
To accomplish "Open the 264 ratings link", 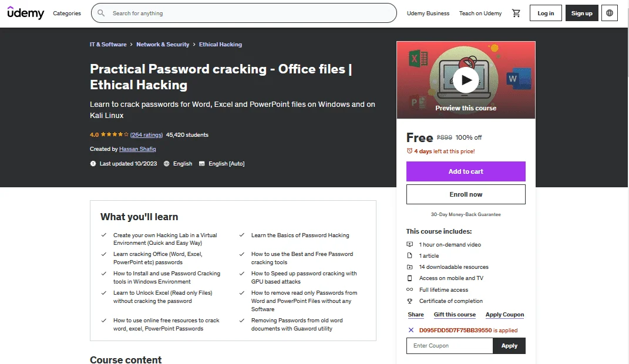I will click(146, 134).
